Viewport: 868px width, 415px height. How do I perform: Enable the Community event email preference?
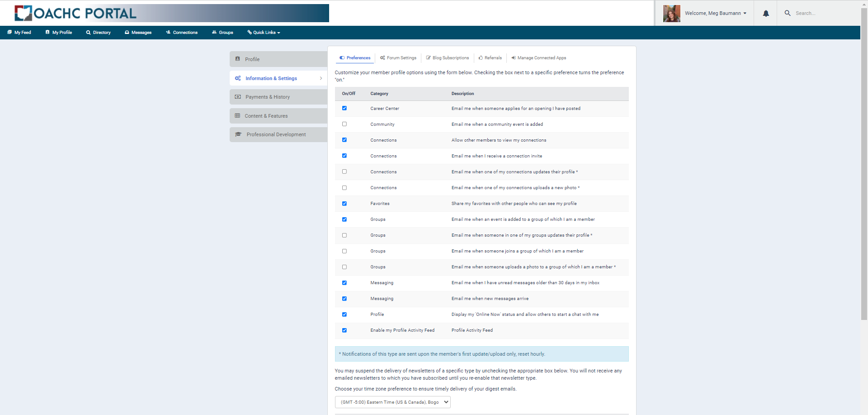coord(344,124)
